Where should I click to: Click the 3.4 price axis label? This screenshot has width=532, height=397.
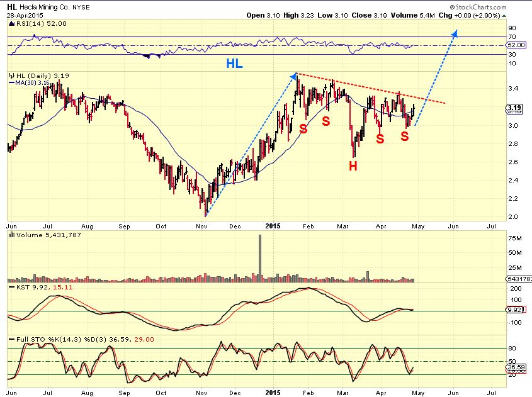[x=513, y=89]
